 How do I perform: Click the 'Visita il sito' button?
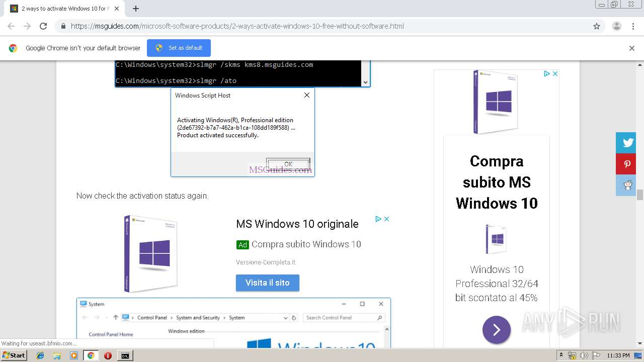click(268, 283)
